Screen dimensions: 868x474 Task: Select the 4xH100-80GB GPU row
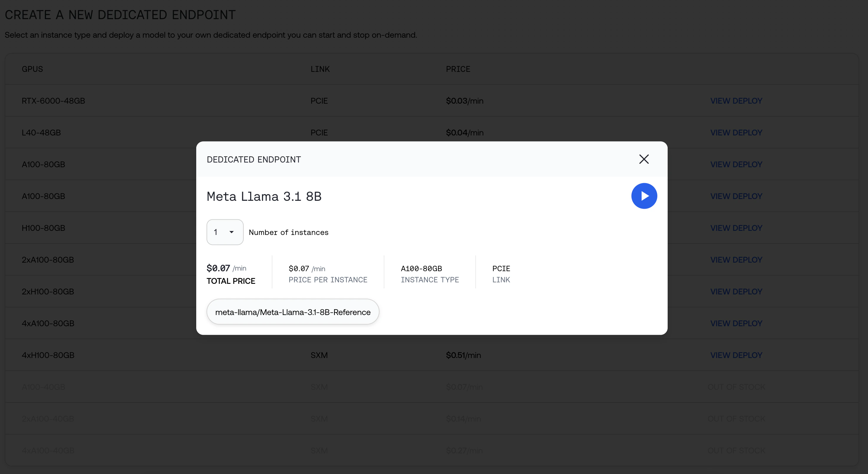[x=48, y=355]
